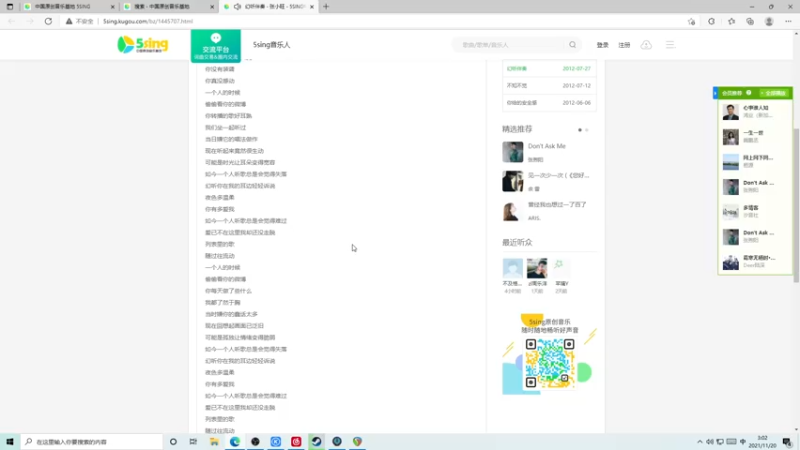This screenshot has width=800, height=450.
Task: Open browser extensions icon
Action: point(711,21)
